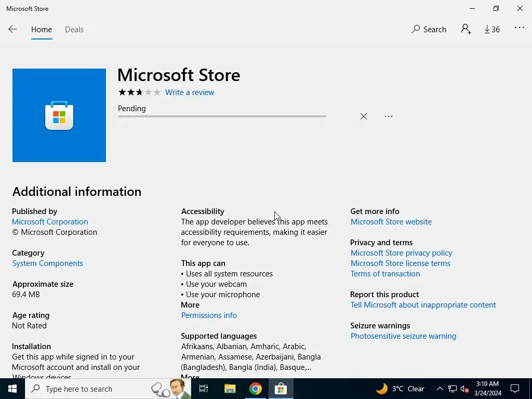Image resolution: width=532 pixels, height=399 pixels.
Task: Cancel the pending download with X
Action: [363, 116]
